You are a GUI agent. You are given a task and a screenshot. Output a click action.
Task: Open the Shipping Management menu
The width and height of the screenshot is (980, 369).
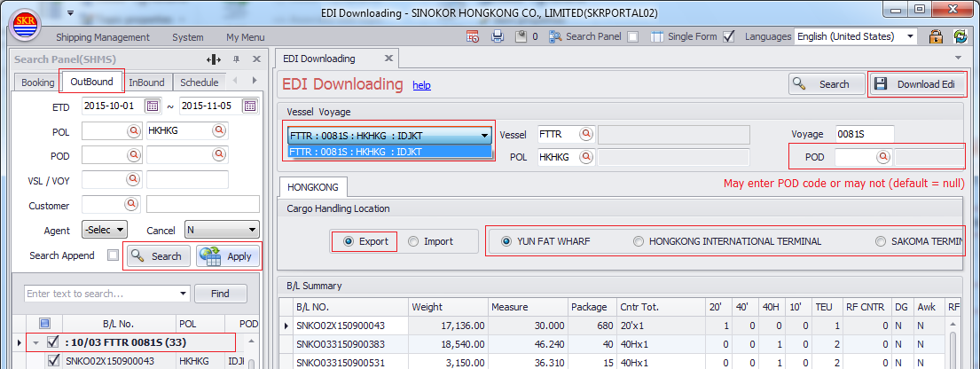(x=103, y=37)
